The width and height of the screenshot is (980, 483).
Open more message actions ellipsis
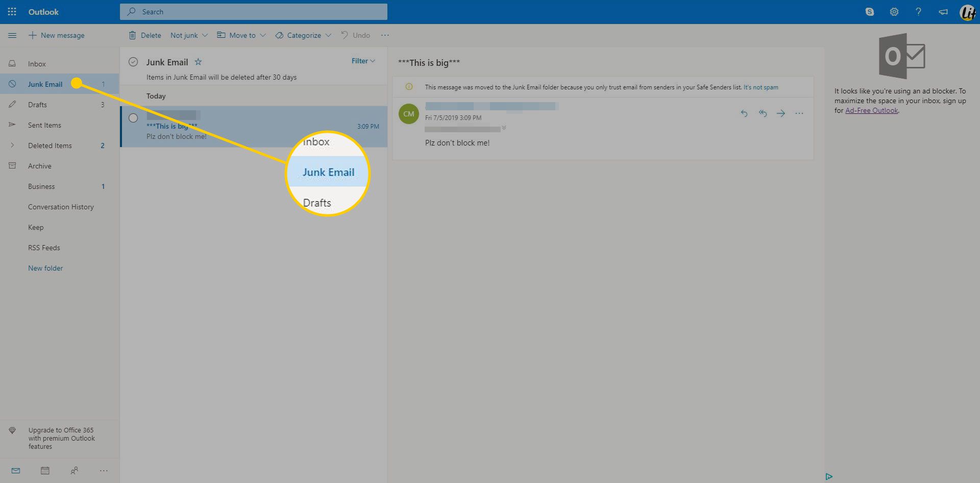pyautogui.click(x=799, y=113)
